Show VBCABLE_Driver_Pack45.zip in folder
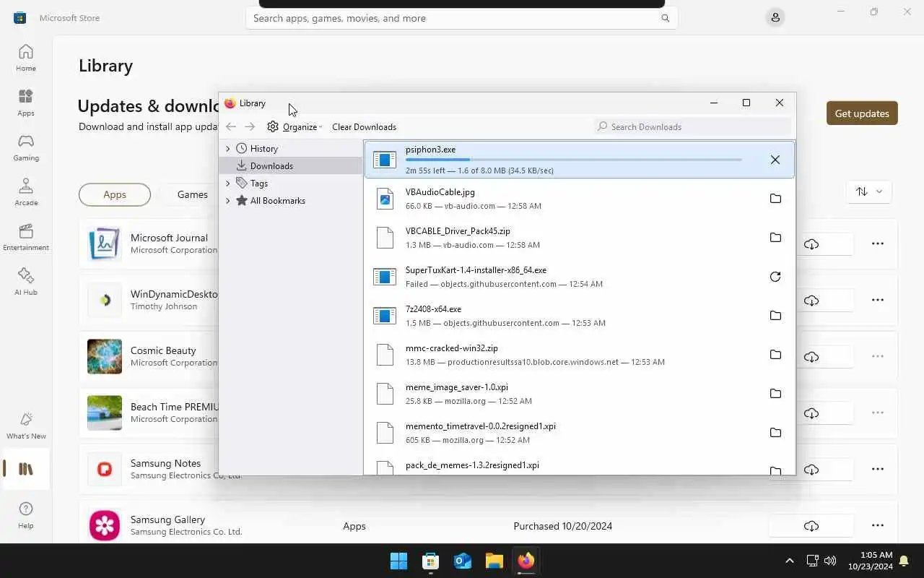Image resolution: width=924 pixels, height=578 pixels. pos(775,238)
